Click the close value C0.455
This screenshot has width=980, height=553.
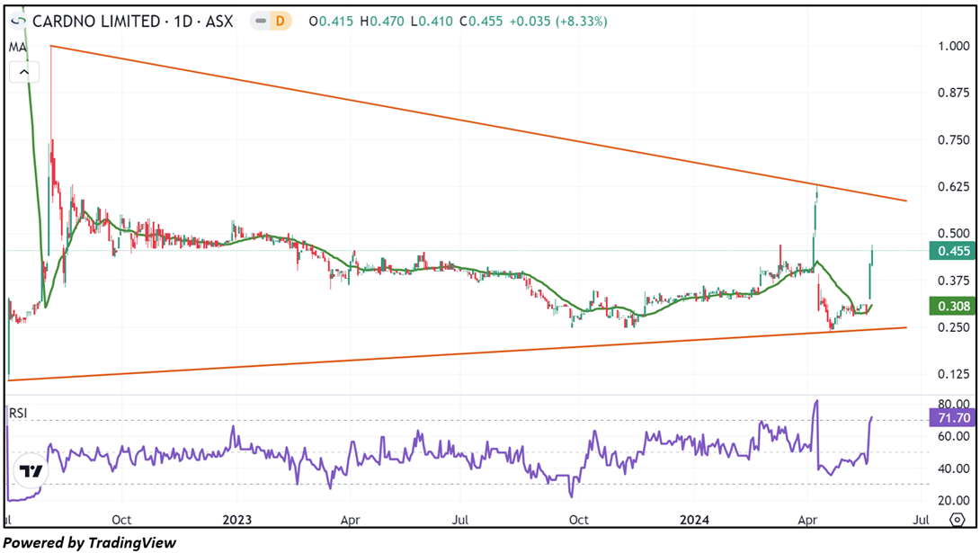point(481,22)
